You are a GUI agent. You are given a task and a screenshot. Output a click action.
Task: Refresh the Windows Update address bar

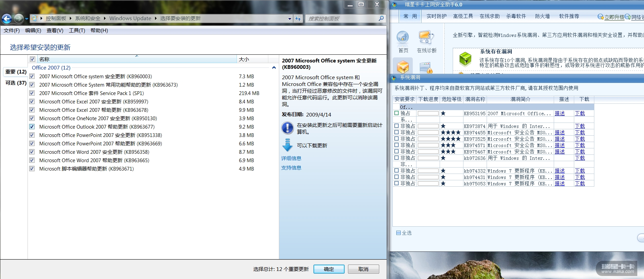(298, 18)
